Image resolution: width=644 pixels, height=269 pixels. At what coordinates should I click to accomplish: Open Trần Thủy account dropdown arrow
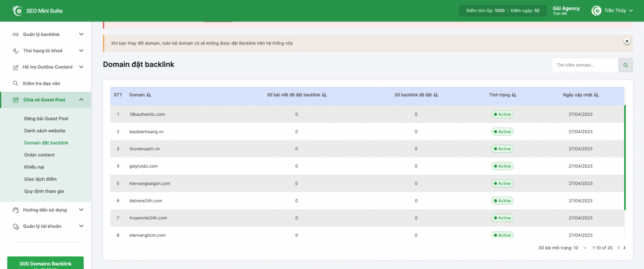[x=631, y=11]
